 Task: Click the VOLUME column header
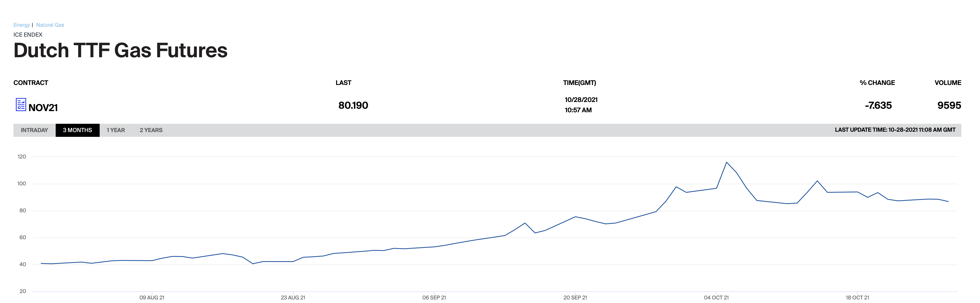pyautogui.click(x=948, y=83)
